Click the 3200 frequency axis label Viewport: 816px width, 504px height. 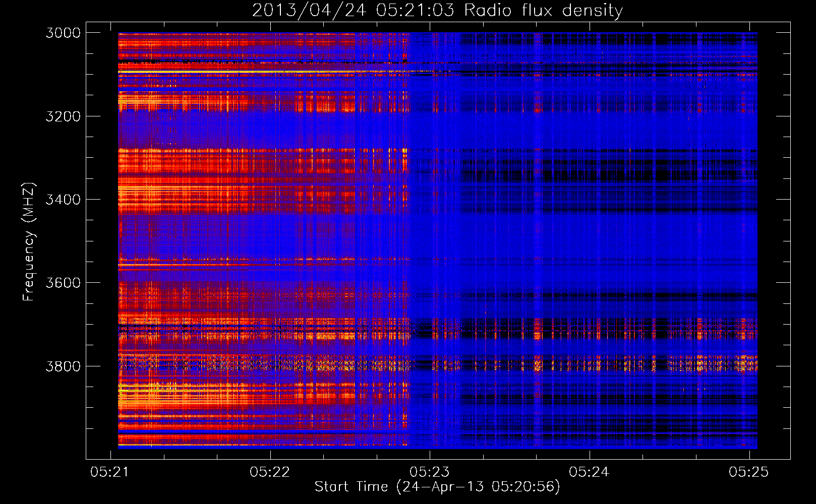click(63, 116)
